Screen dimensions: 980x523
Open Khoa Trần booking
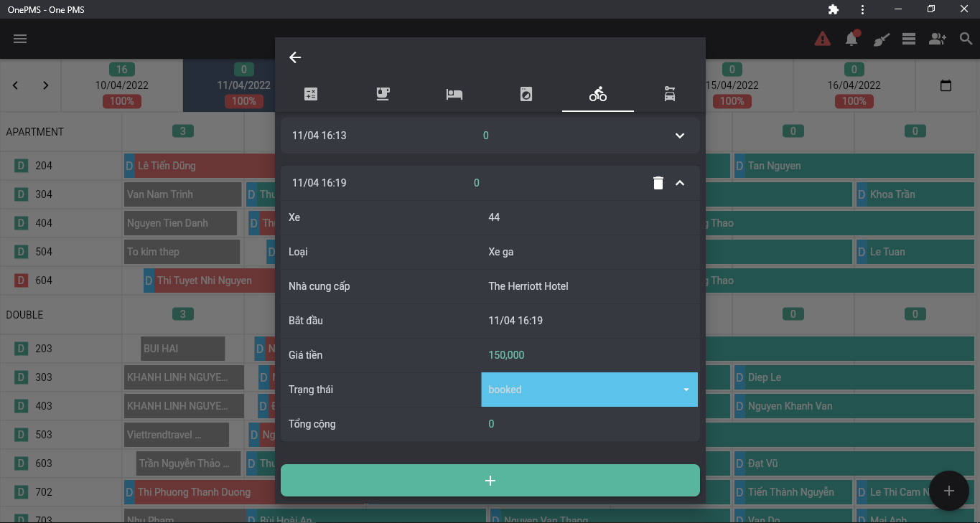(x=915, y=194)
